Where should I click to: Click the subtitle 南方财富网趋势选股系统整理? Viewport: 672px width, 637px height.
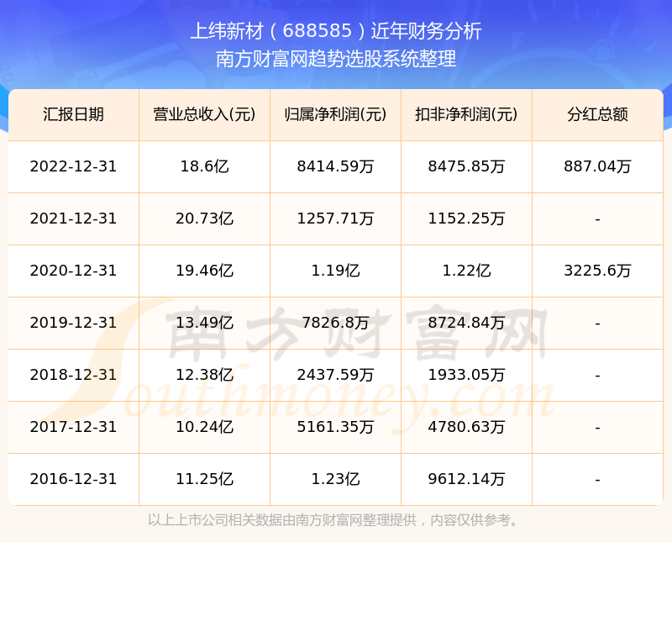[x=336, y=59]
